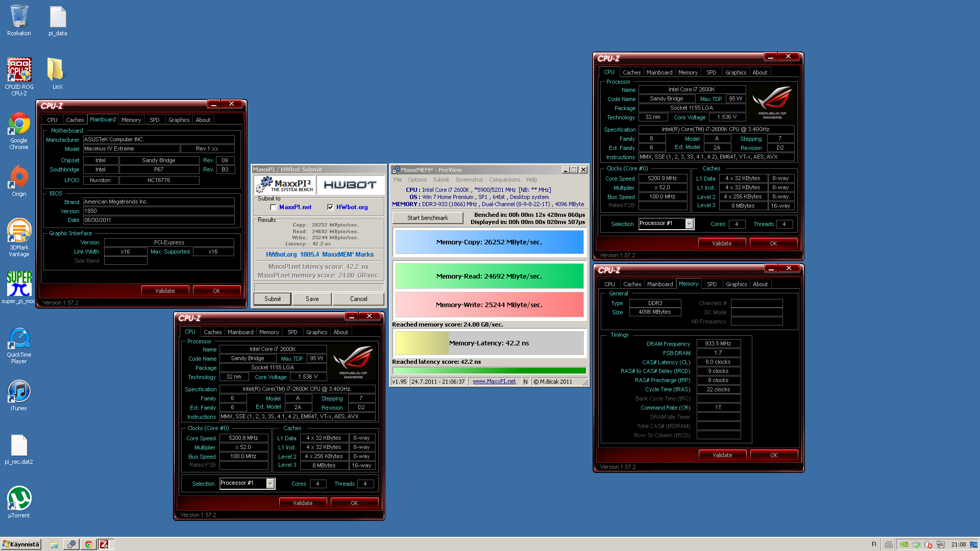Switch to Caches tab in bottom CPU-Z window
Image resolution: width=980 pixels, height=551 pixels.
(213, 332)
